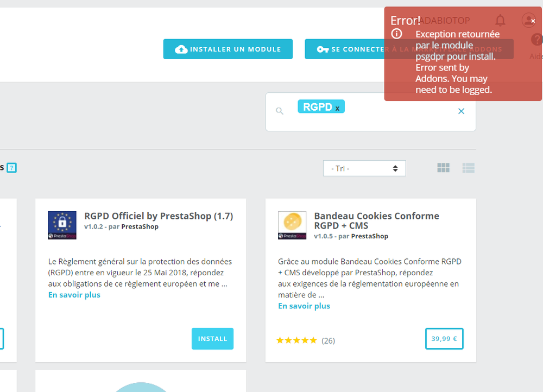Click the Installer un module button
Viewport: 543px width, 392px height.
point(228,49)
